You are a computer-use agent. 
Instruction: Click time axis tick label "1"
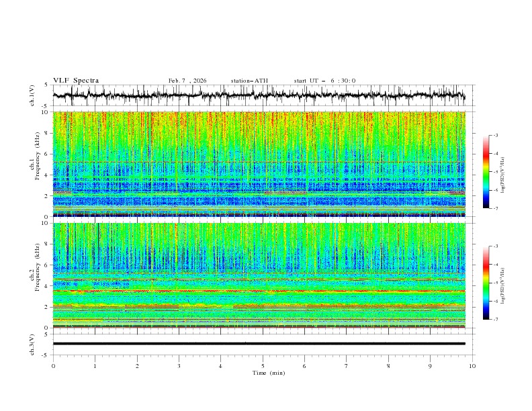tap(95, 366)
